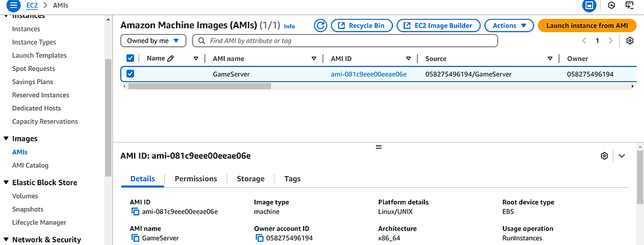Open the Recycle Bin button
The height and width of the screenshot is (245, 644).
(x=361, y=26)
